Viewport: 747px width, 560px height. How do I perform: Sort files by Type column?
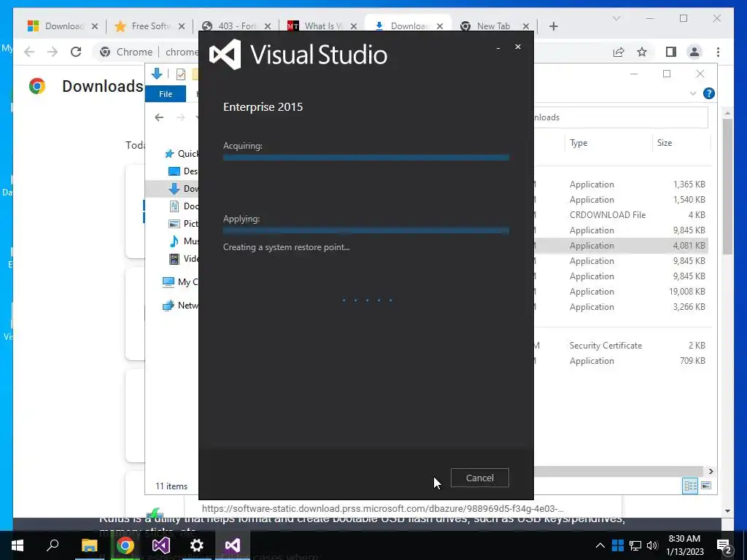578,143
